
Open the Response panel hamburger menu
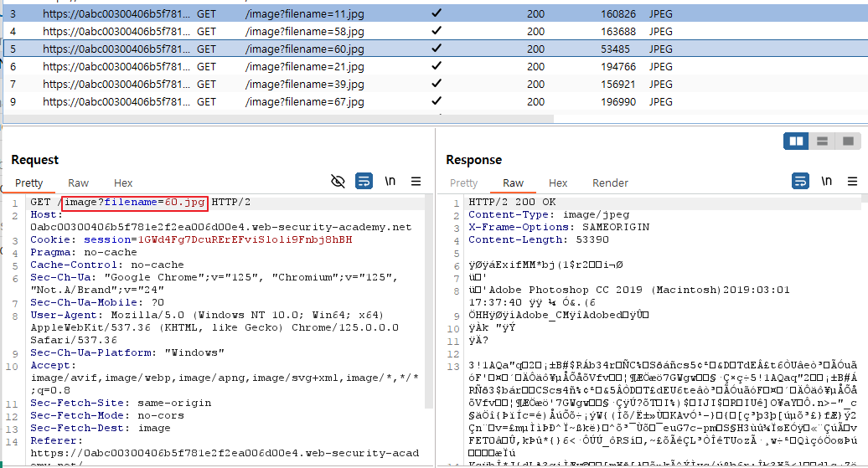point(853,182)
